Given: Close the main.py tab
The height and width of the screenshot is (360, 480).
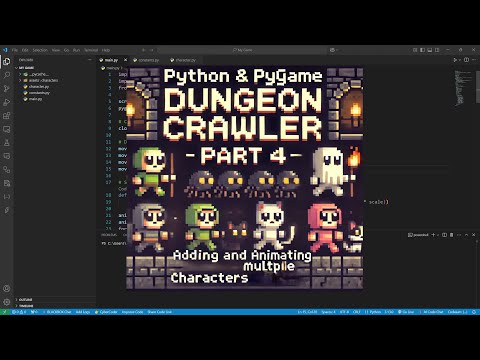Looking at the screenshot, I should pos(125,60).
